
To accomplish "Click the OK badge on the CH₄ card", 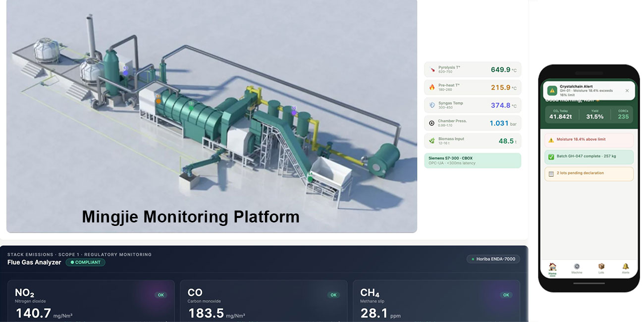I will [506, 295].
